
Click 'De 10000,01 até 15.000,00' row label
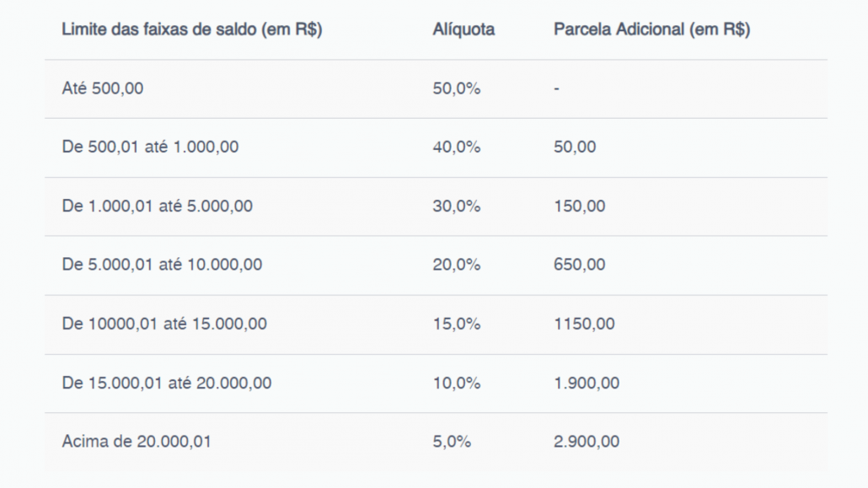[163, 324]
